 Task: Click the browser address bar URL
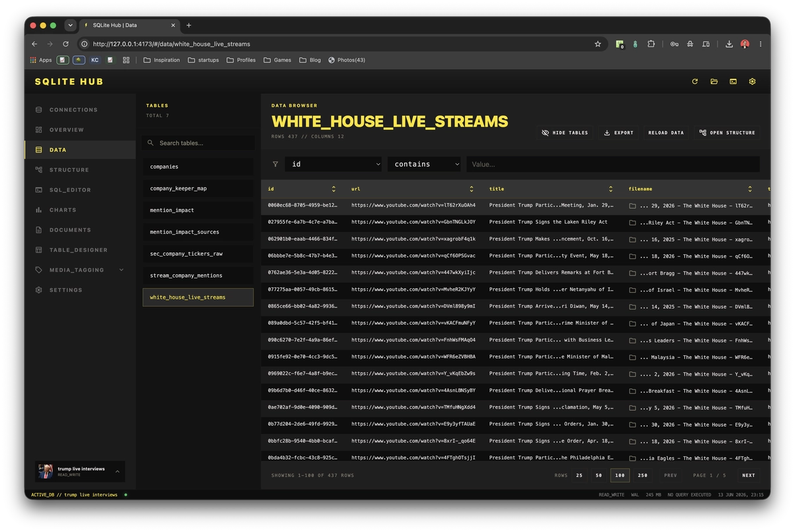click(172, 44)
